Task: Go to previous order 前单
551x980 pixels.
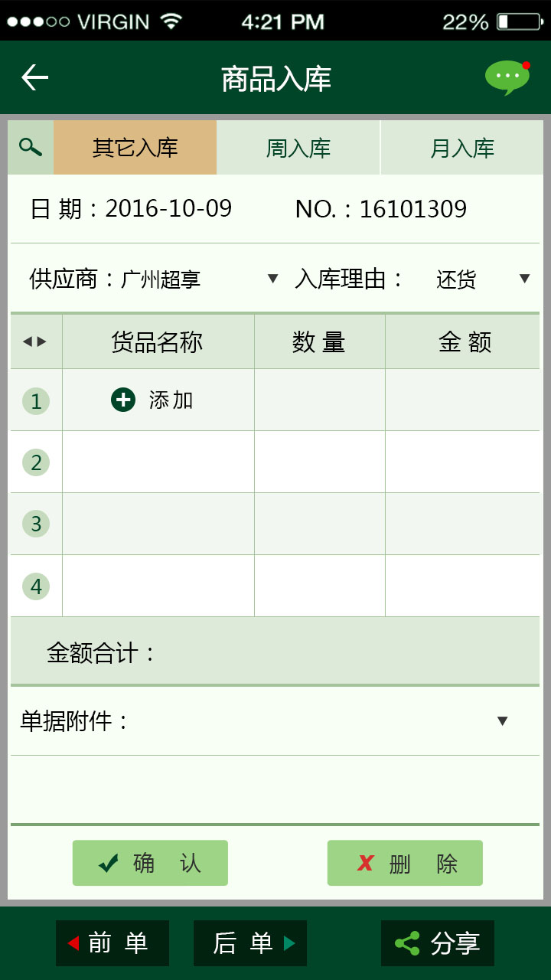Action: [x=112, y=943]
